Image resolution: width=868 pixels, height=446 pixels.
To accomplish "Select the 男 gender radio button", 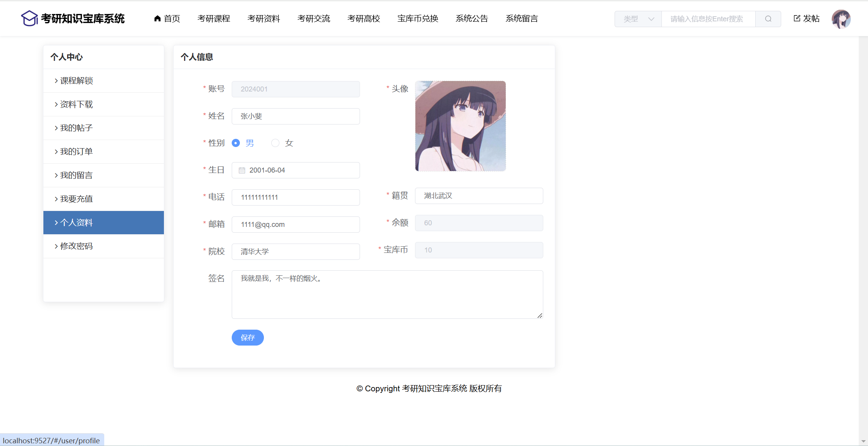I will click(236, 143).
